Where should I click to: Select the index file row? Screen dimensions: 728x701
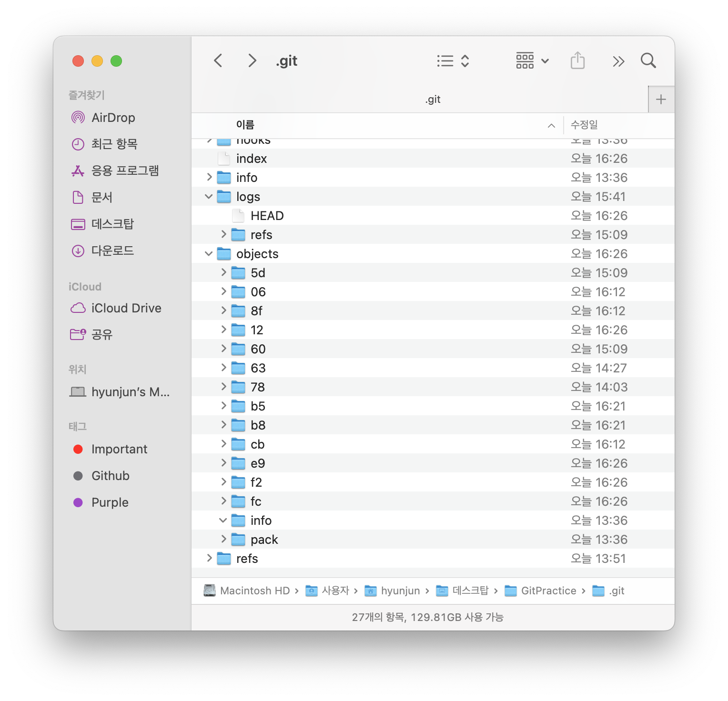point(433,159)
